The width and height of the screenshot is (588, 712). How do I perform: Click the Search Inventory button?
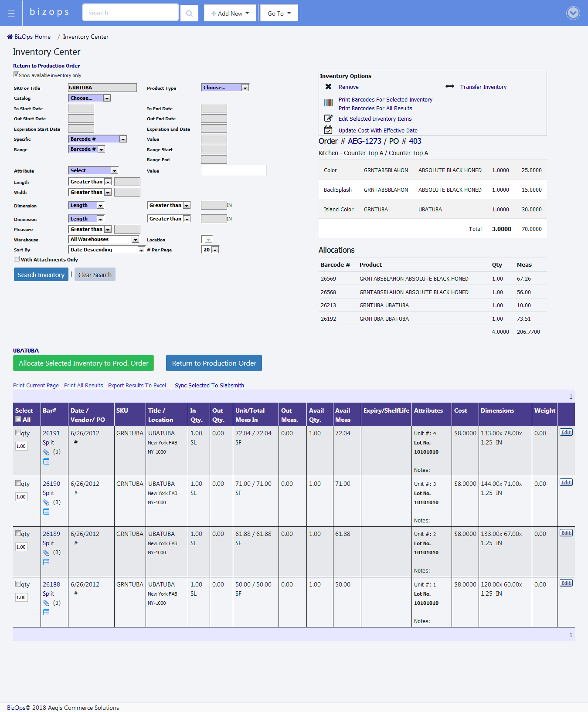[41, 275]
